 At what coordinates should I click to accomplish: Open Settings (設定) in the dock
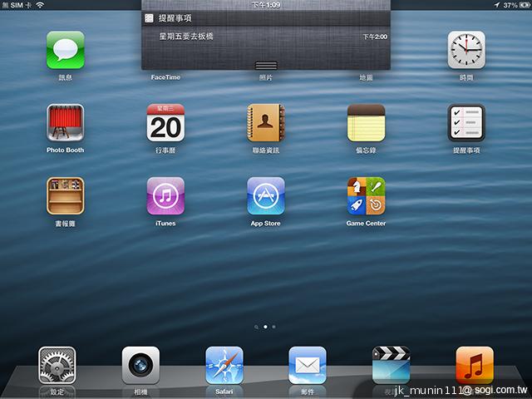pos(57,366)
